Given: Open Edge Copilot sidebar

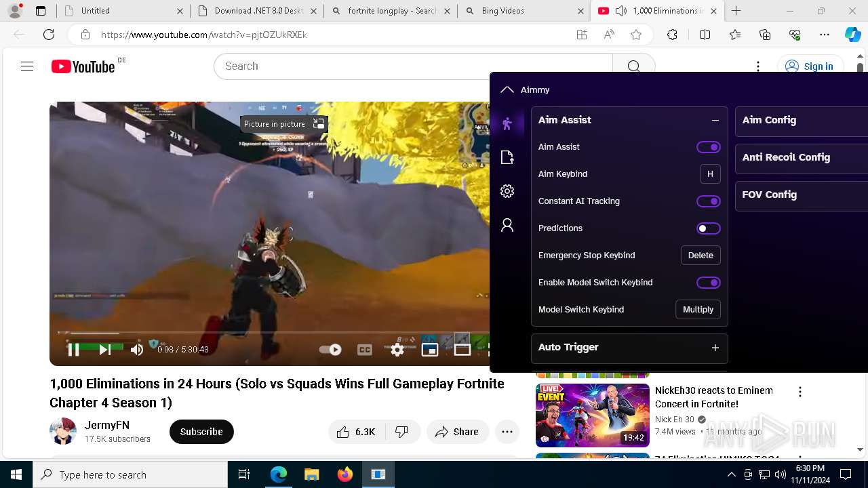Looking at the screenshot, I should (852, 35).
